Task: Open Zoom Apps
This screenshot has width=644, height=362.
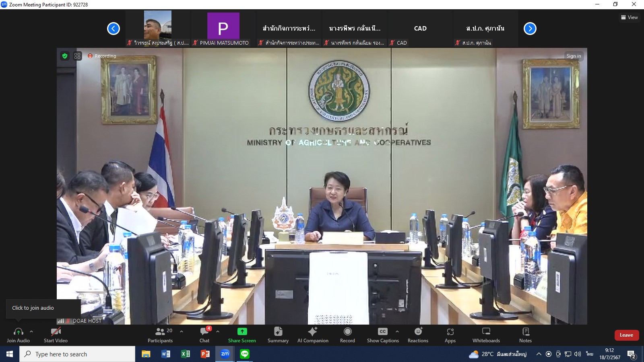Action: coord(450,335)
